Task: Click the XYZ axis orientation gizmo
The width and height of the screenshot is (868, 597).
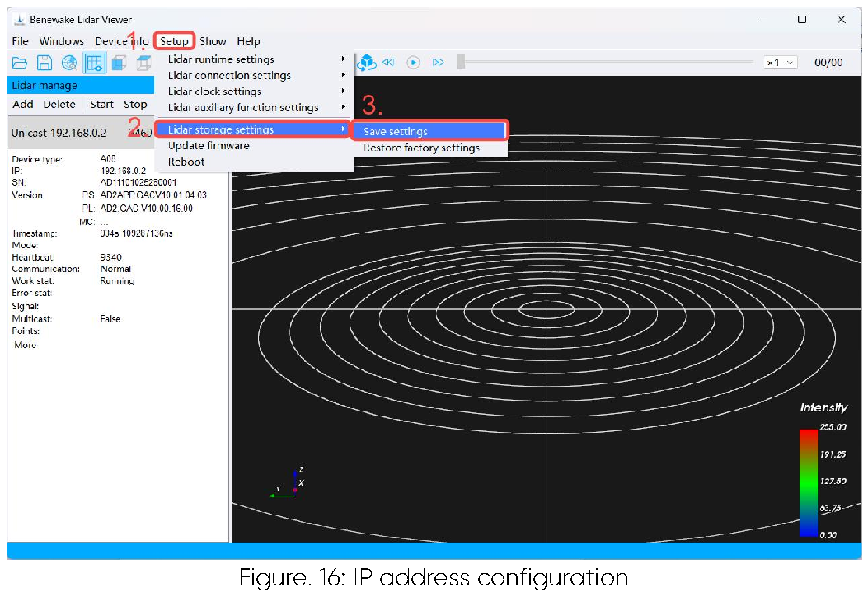Action: click(288, 483)
